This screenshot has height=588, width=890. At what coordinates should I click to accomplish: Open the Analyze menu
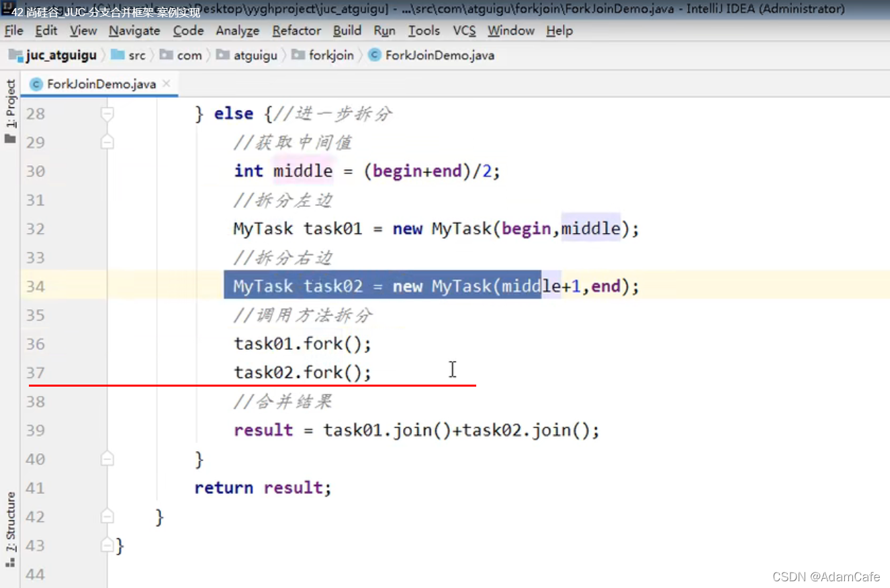point(238,31)
